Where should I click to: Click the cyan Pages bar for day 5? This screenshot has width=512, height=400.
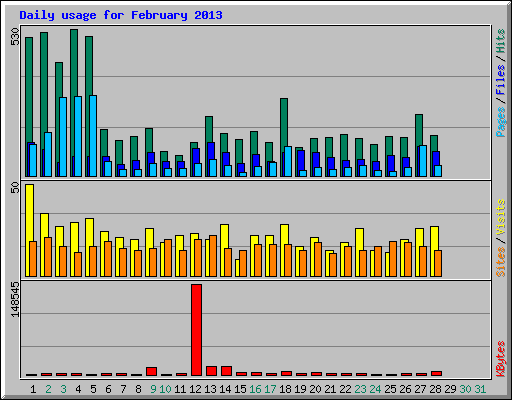[93, 136]
